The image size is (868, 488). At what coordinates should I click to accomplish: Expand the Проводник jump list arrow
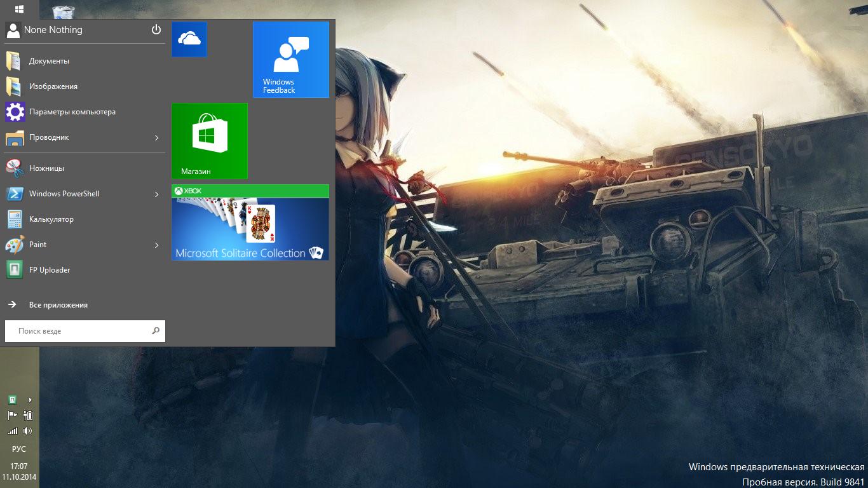[156, 138]
